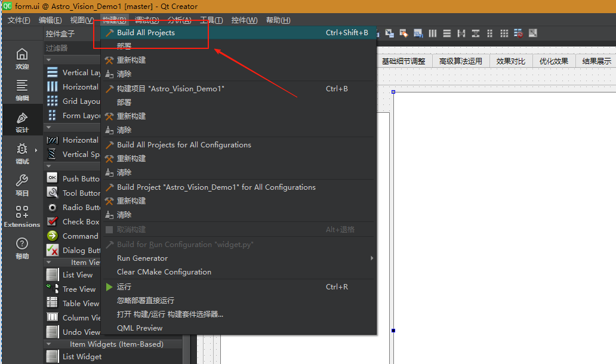Viewport: 616px width, 364px height.
Task: Click the Break Layout toolbar icon
Action: click(518, 33)
